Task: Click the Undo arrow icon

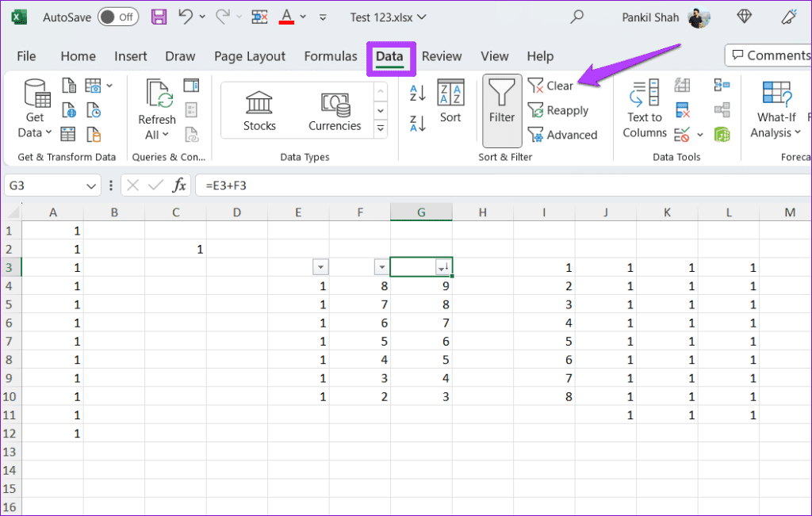Action: pyautogui.click(x=186, y=17)
